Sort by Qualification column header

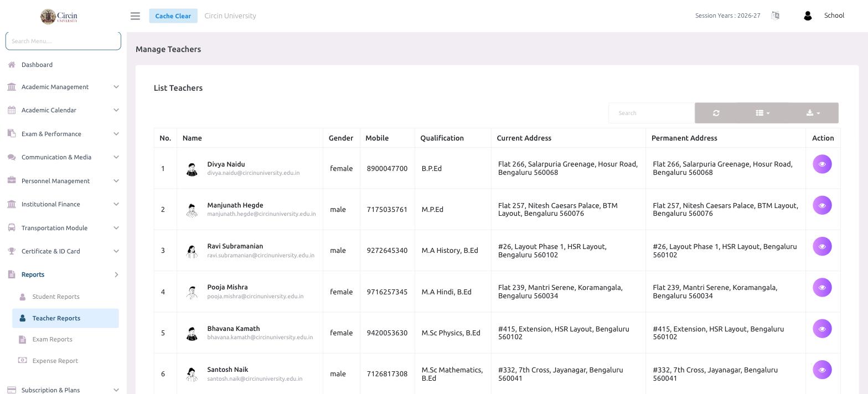click(x=453, y=138)
